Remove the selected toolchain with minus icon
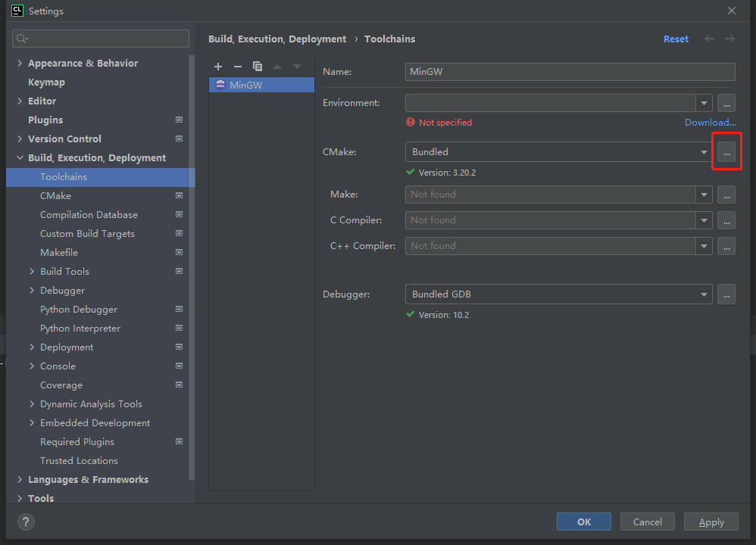The width and height of the screenshot is (756, 545). [x=238, y=67]
